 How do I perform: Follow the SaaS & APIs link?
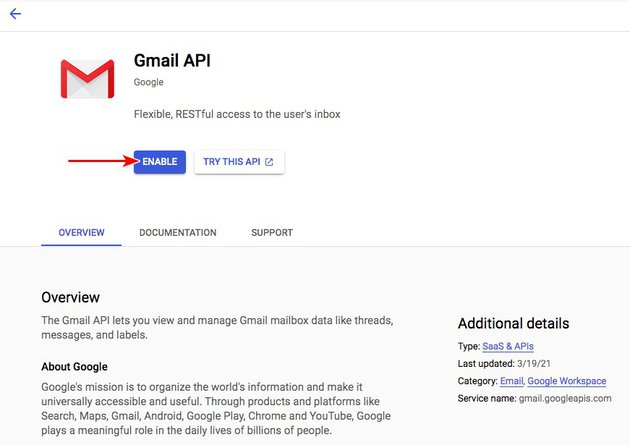coord(508,346)
